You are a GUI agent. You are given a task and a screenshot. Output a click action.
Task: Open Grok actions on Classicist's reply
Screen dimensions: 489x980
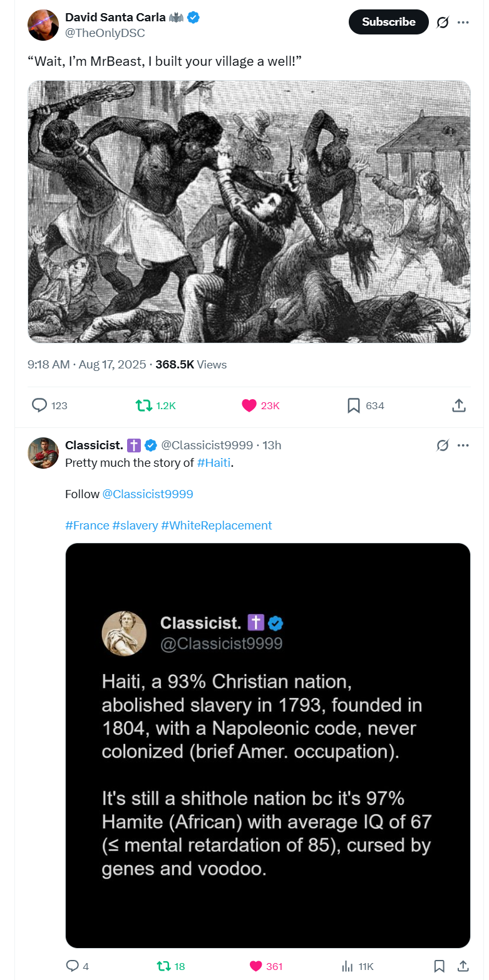point(443,446)
